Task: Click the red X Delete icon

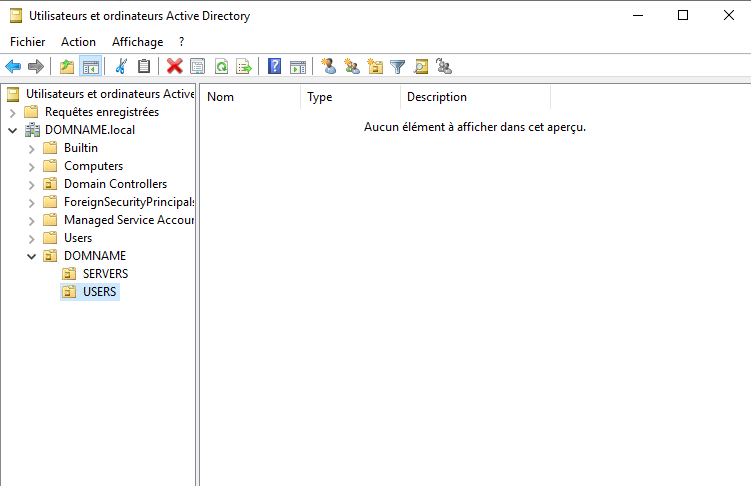Action: point(174,67)
